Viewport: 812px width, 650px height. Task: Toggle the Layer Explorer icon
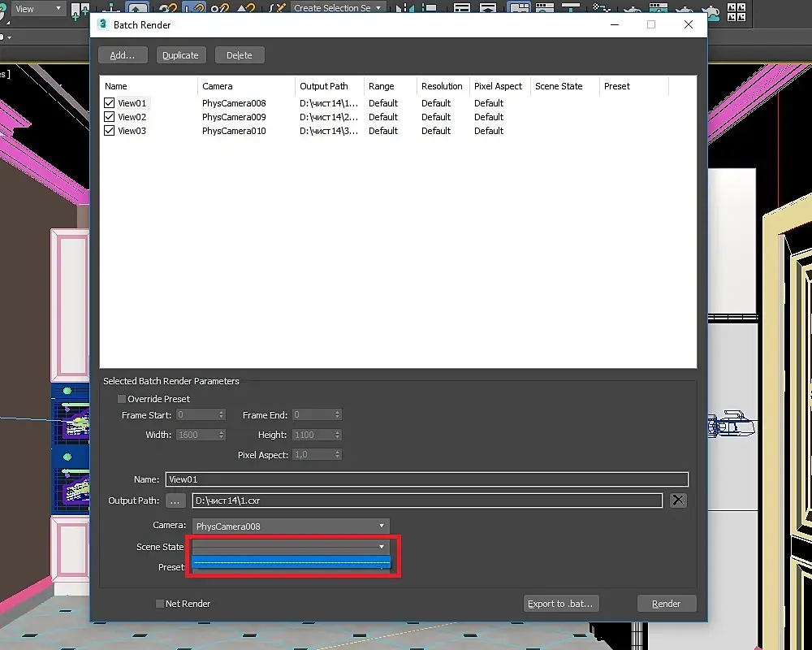click(487, 8)
